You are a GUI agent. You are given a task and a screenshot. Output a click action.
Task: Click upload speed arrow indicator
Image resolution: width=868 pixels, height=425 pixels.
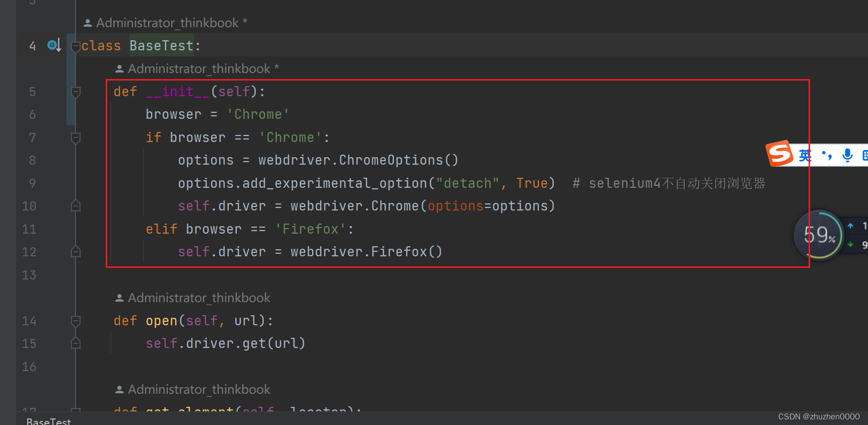pyautogui.click(x=850, y=226)
